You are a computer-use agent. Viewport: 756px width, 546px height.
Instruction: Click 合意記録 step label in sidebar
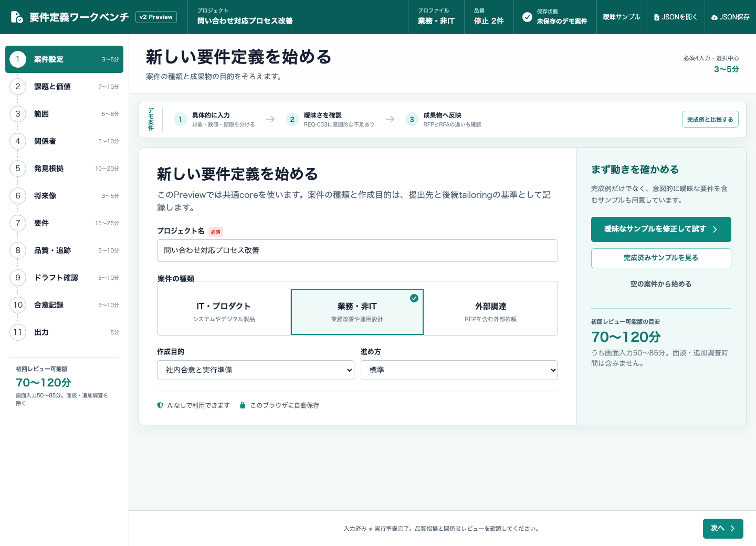click(x=49, y=305)
